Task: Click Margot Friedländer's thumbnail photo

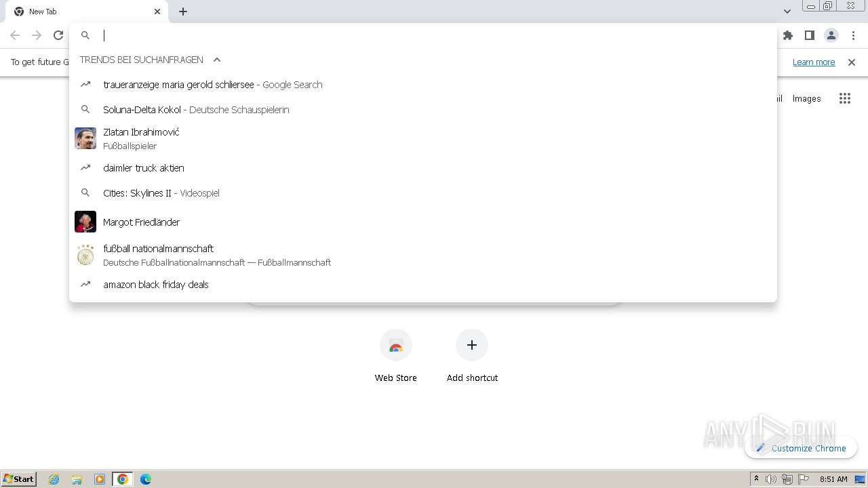Action: [x=85, y=222]
